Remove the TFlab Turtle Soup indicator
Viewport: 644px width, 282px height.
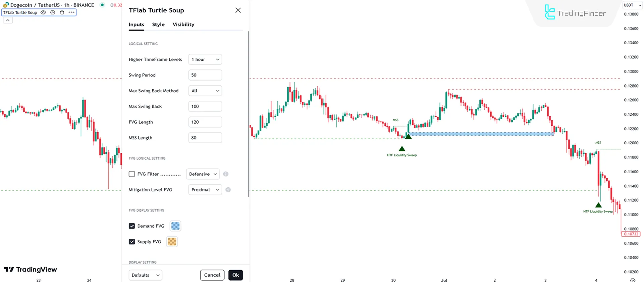62,12
